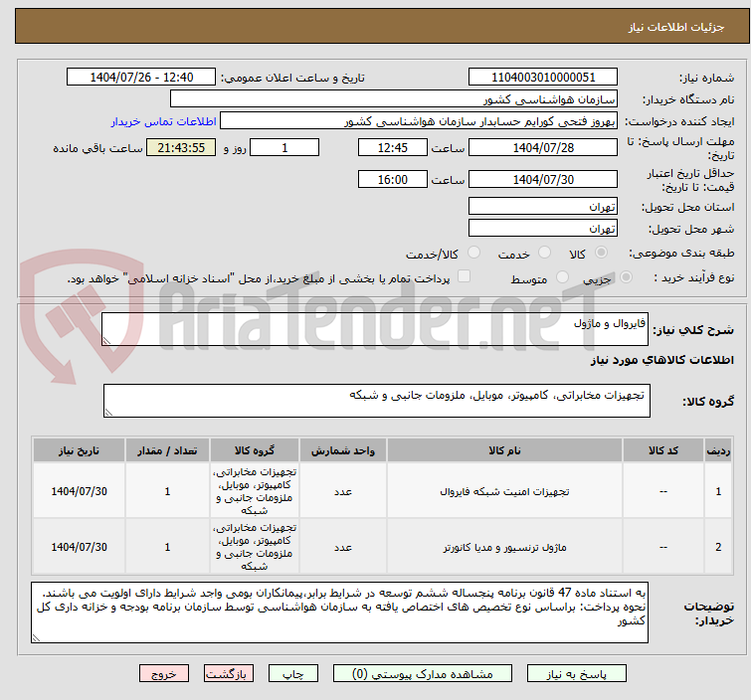
Task: Click the validity time field 16:00
Action: [392, 180]
